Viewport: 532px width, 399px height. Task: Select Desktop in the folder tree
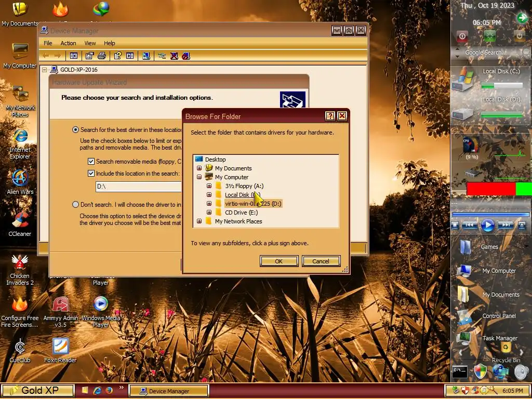tap(215, 159)
